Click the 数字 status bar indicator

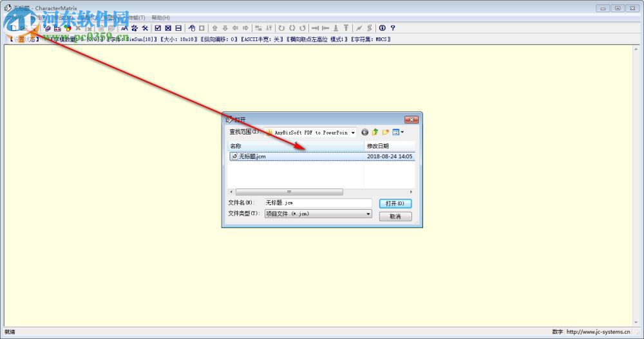point(557,332)
